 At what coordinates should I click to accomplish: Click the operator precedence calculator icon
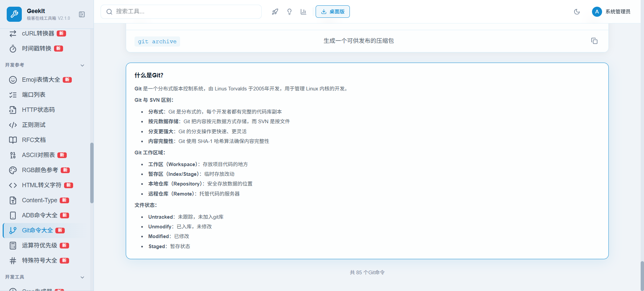pyautogui.click(x=13, y=245)
